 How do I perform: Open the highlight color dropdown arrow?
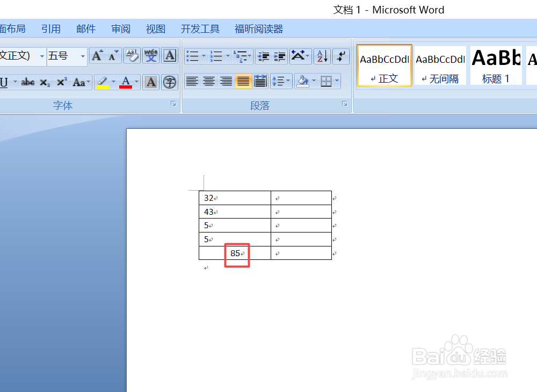[x=114, y=82]
